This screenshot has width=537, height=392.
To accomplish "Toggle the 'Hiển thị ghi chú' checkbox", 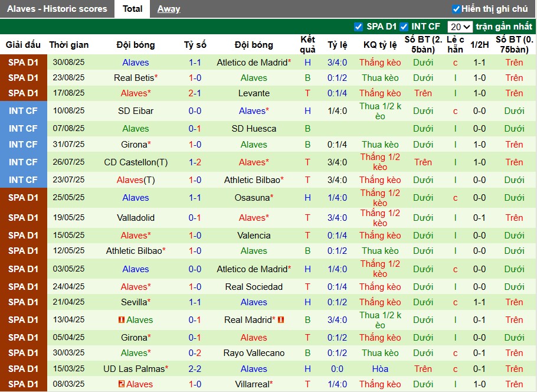I will [x=456, y=9].
